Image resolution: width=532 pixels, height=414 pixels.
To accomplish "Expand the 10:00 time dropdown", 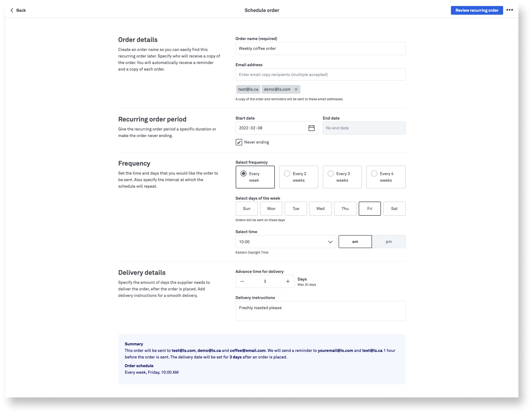I will pyautogui.click(x=286, y=242).
